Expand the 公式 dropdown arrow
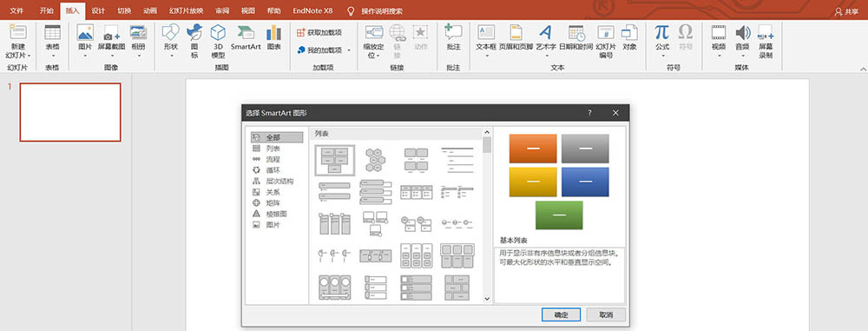The height and width of the screenshot is (331, 868). (662, 56)
